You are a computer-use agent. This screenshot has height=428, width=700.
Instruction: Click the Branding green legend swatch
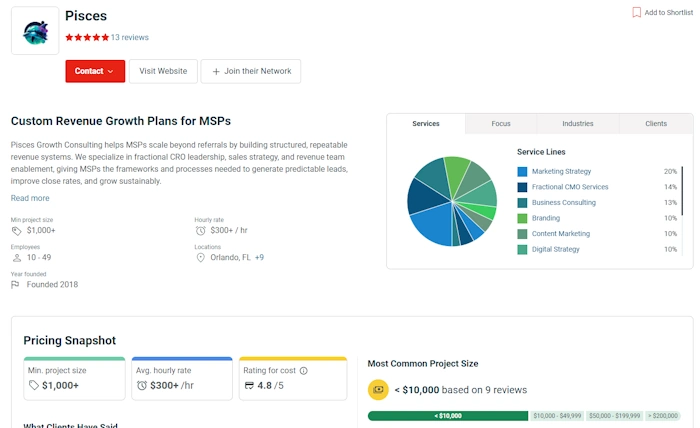(522, 219)
